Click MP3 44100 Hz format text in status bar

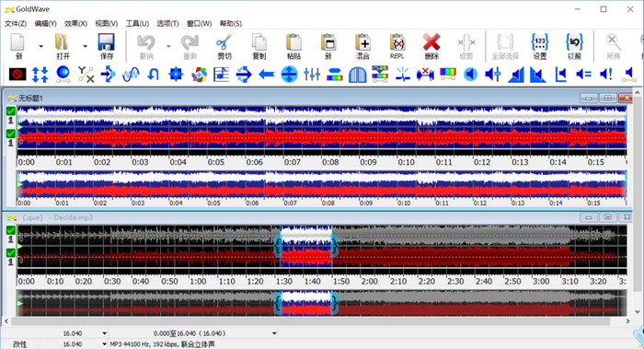[x=162, y=344]
